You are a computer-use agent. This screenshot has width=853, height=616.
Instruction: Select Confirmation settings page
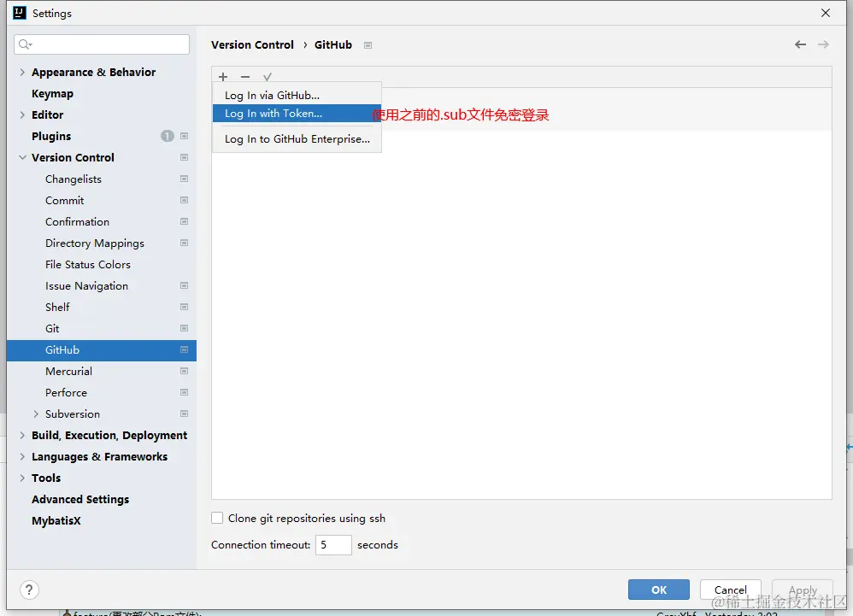pos(77,221)
